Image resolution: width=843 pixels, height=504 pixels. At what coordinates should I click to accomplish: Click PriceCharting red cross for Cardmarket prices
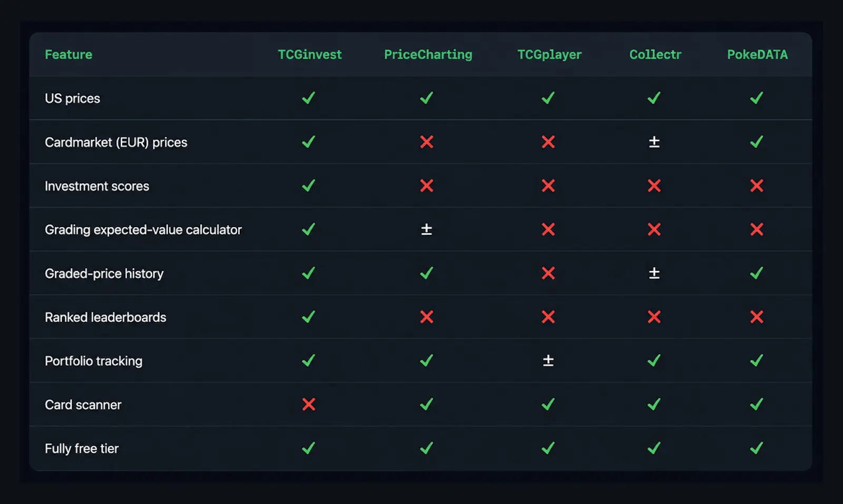coord(427,142)
